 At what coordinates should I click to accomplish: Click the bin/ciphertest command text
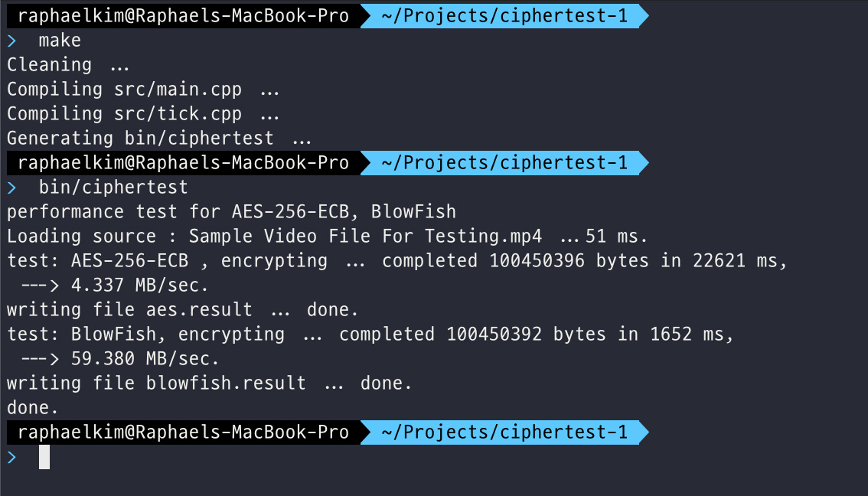[x=113, y=187]
